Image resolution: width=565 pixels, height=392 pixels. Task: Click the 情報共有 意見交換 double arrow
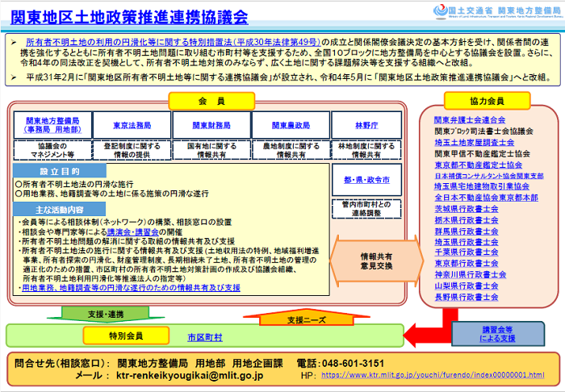pos(377,261)
